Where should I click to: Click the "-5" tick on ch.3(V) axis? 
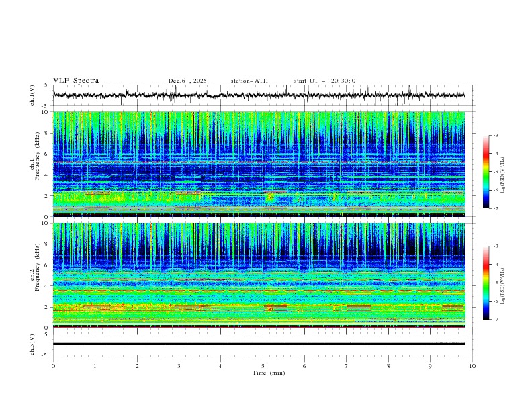tap(46, 355)
